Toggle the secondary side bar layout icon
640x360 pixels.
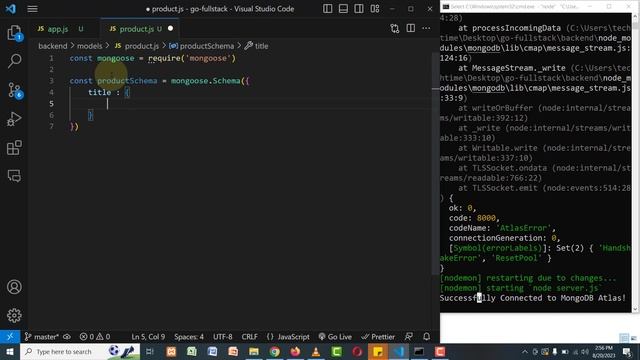click(x=359, y=9)
